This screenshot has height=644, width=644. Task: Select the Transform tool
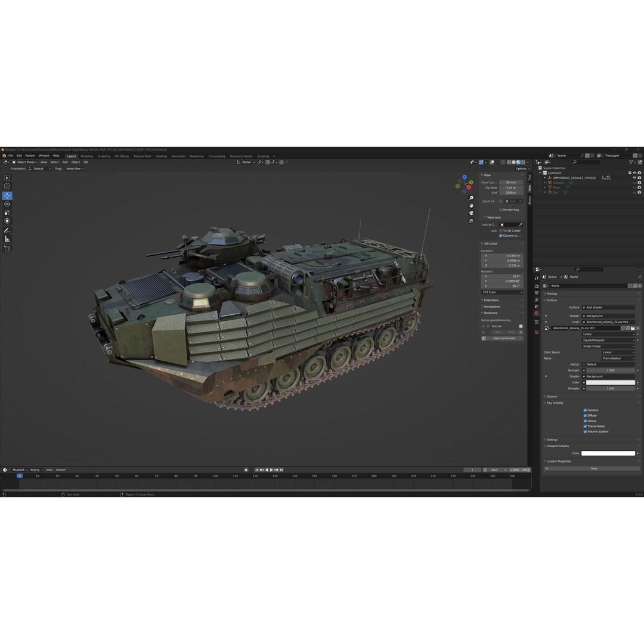click(7, 221)
